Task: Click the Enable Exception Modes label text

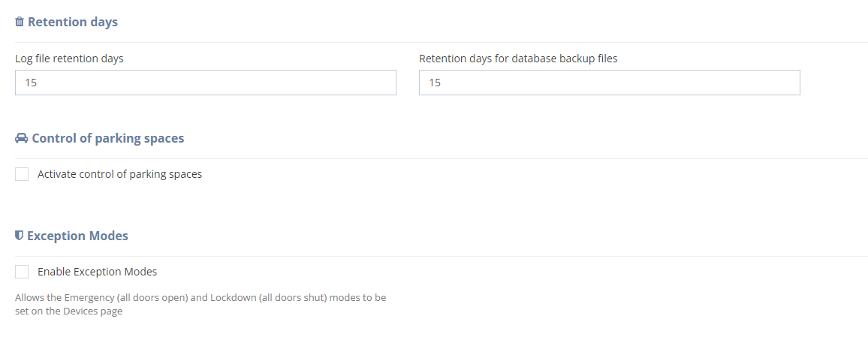Action: click(x=98, y=272)
